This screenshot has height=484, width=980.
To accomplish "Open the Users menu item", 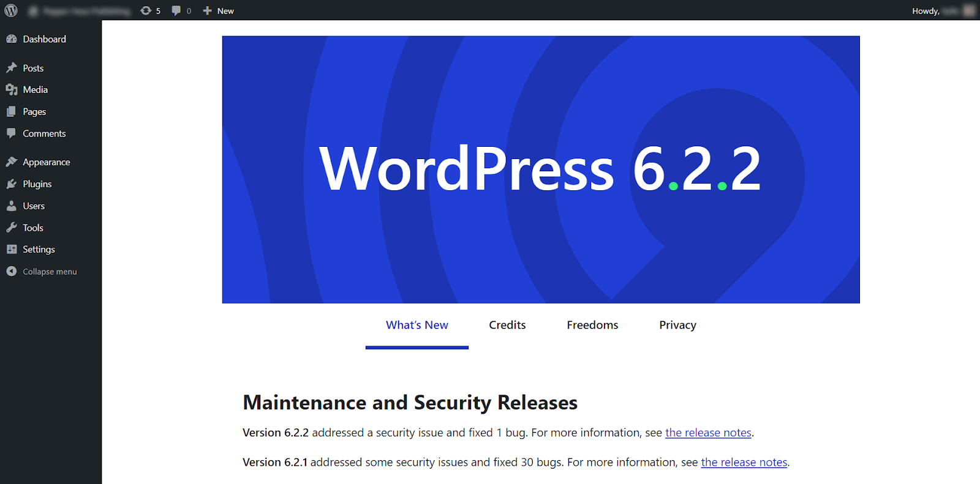I will tap(34, 206).
